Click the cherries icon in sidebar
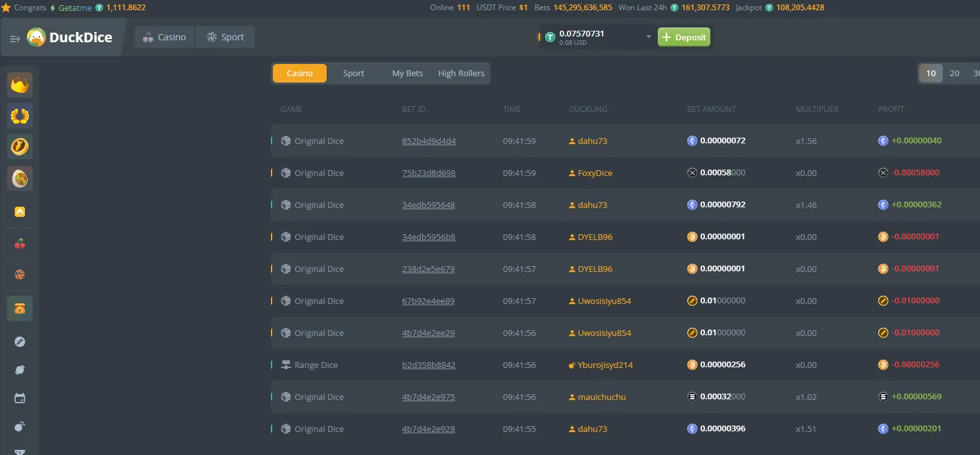The height and width of the screenshot is (455, 980). (20, 243)
